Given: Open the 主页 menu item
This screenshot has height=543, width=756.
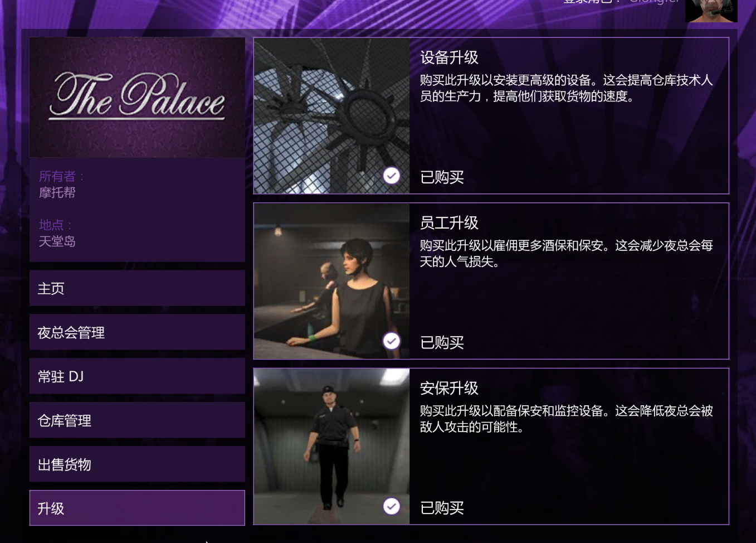Looking at the screenshot, I should click(137, 288).
